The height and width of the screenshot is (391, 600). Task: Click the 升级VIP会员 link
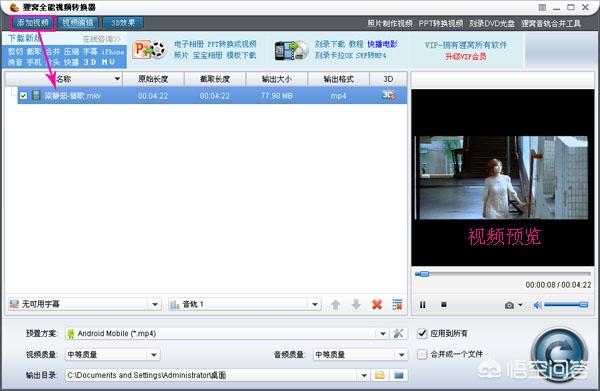(465, 57)
